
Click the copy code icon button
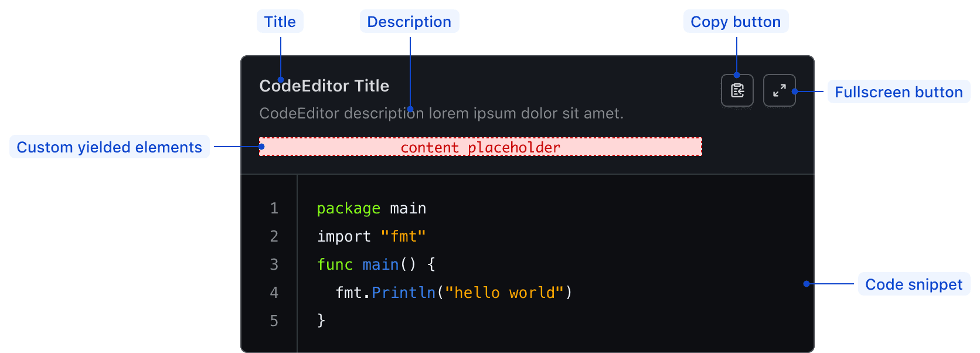737,90
